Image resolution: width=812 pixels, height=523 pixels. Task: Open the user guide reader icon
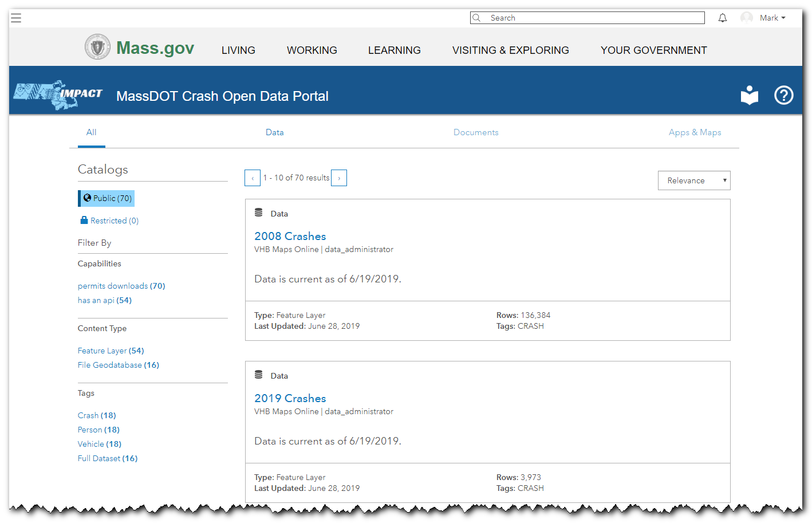(x=750, y=95)
